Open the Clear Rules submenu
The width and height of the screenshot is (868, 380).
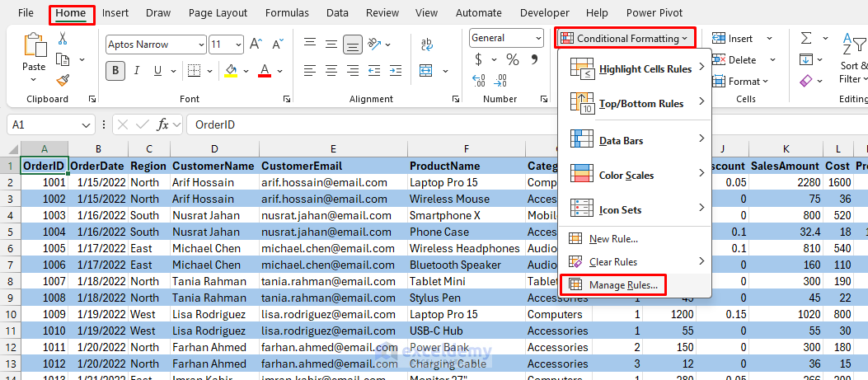[x=635, y=261]
